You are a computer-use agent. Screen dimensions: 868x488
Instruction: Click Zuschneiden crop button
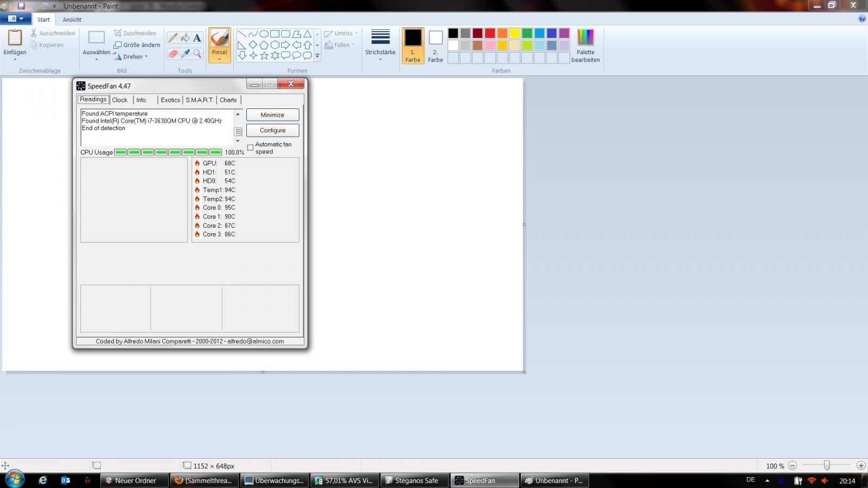coord(135,33)
